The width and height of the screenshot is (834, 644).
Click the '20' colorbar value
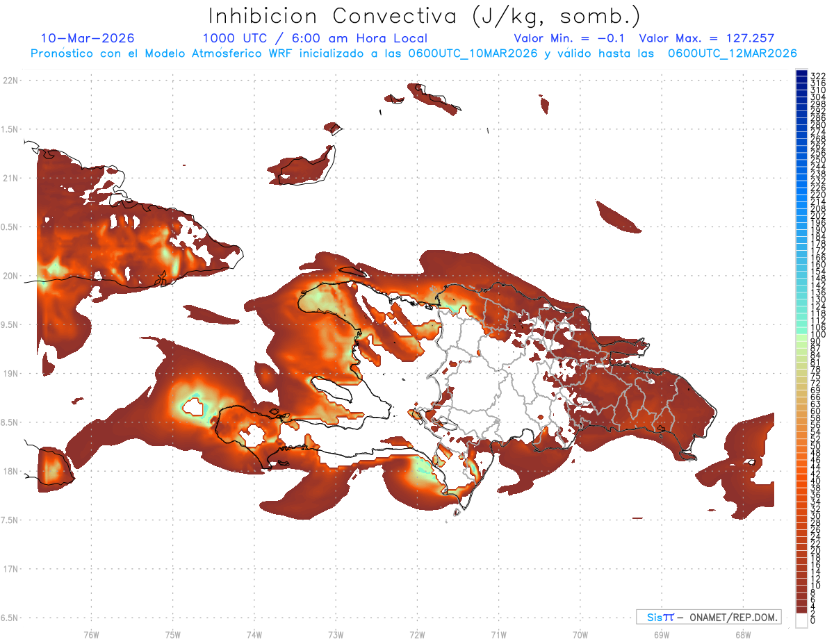(815, 551)
